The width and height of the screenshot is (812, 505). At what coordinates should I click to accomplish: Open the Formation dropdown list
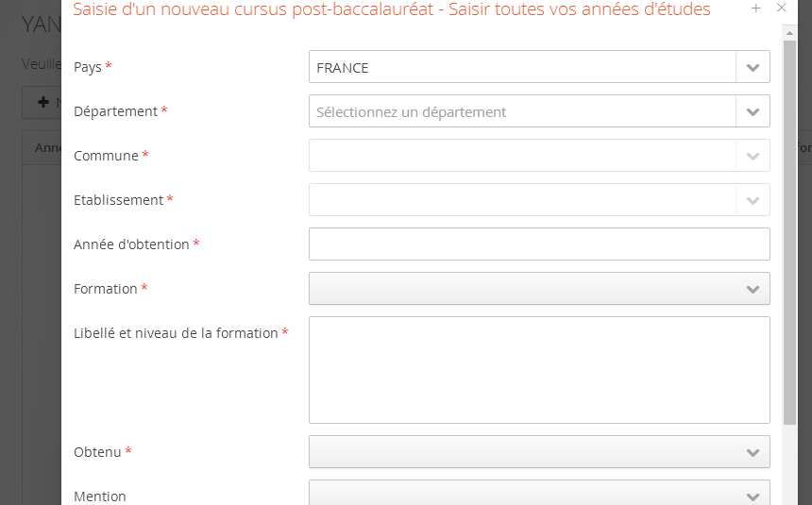pyautogui.click(x=539, y=289)
